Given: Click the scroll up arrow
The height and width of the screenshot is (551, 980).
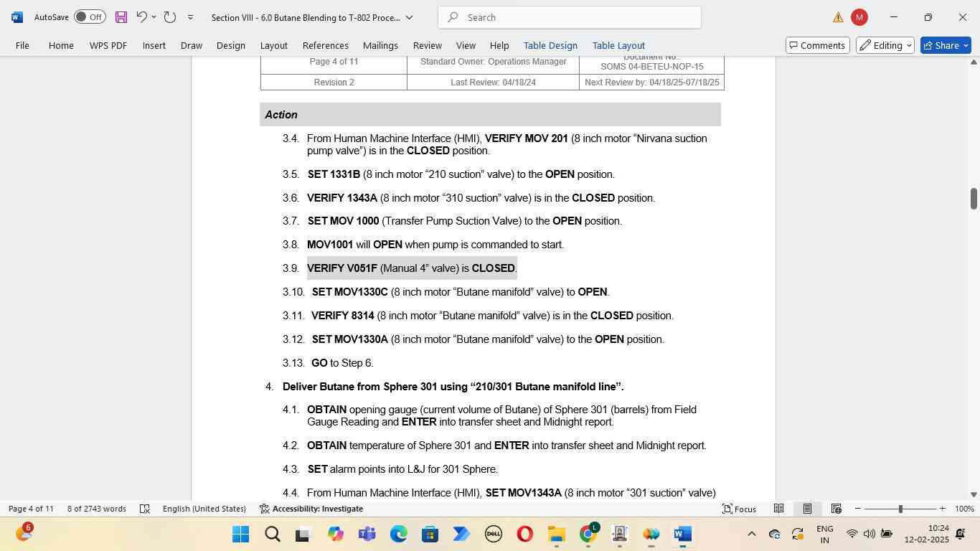Looking at the screenshot, I should click(974, 62).
